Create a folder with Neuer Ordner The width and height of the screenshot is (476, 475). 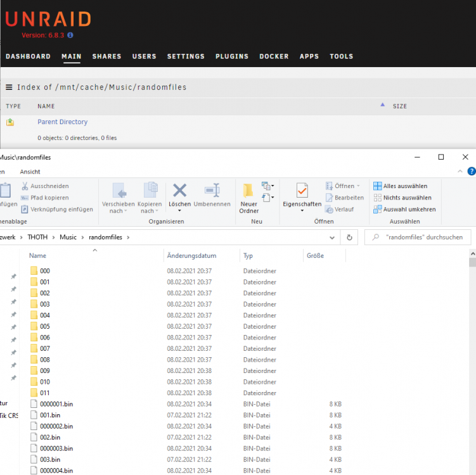point(248,198)
